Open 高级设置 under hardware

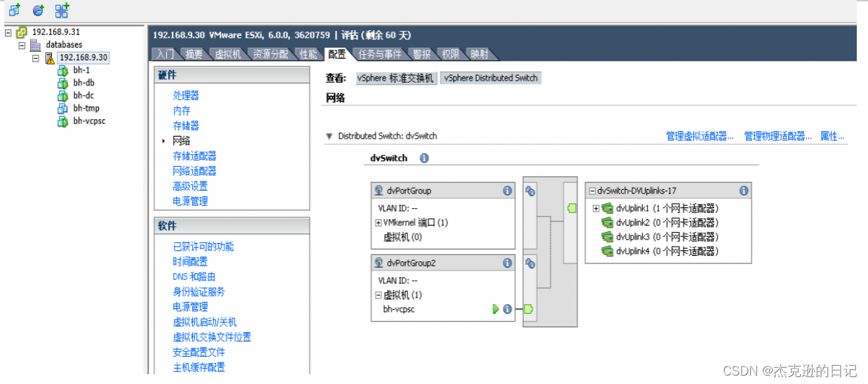point(190,186)
